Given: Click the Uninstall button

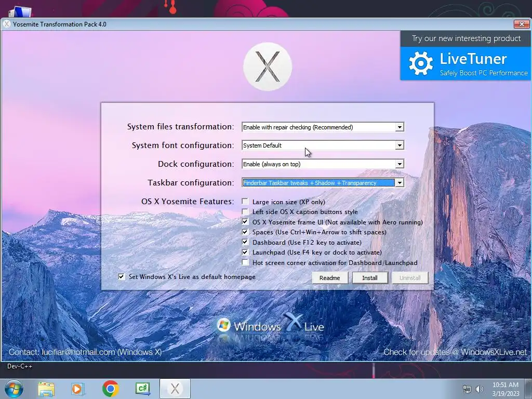Looking at the screenshot, I should click(410, 278).
